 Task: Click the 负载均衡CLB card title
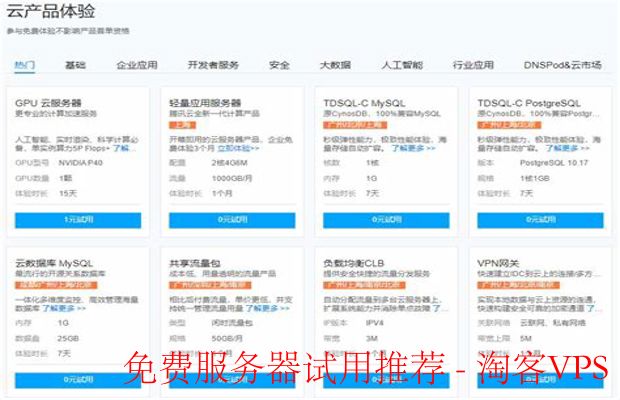tap(353, 263)
